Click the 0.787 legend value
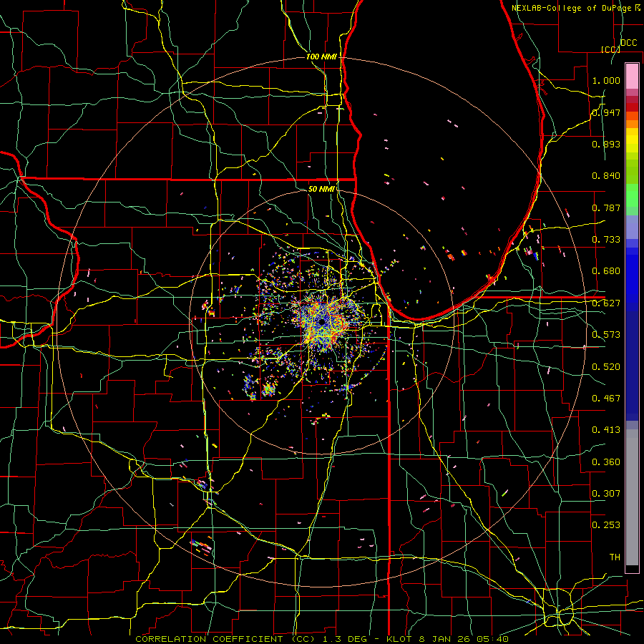Viewport: 644px width, 644px height. click(606, 208)
